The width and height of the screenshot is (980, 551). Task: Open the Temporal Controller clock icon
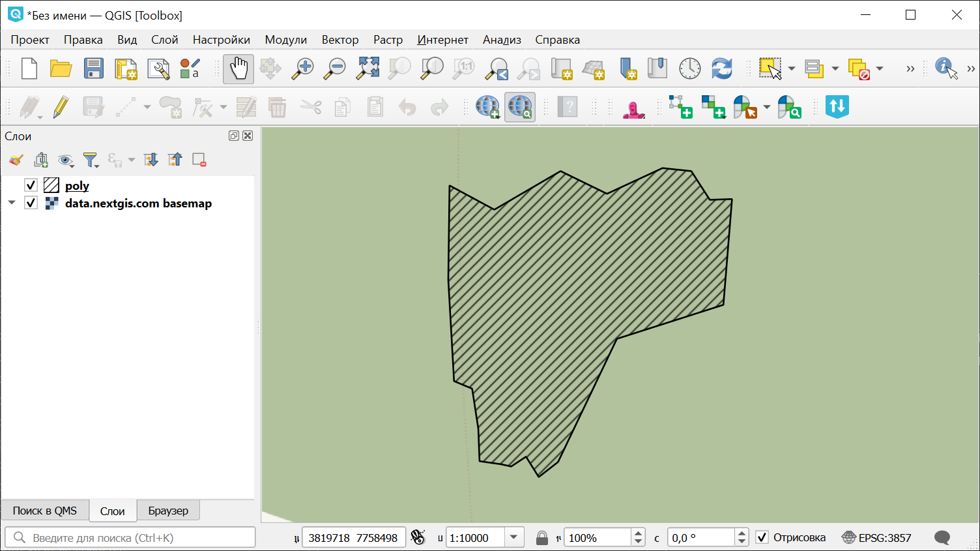(689, 68)
